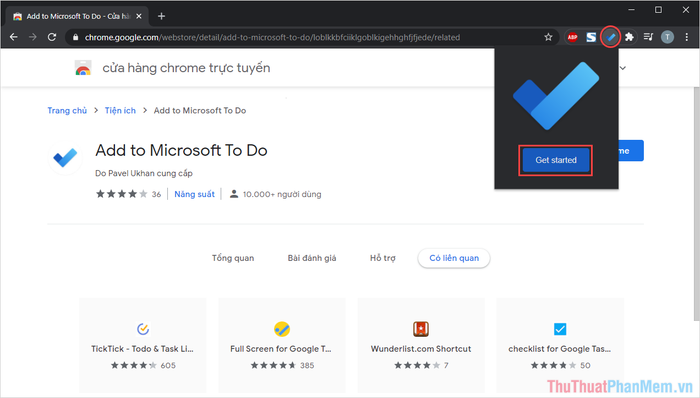Click the Chrome Web Store logo

[83, 68]
